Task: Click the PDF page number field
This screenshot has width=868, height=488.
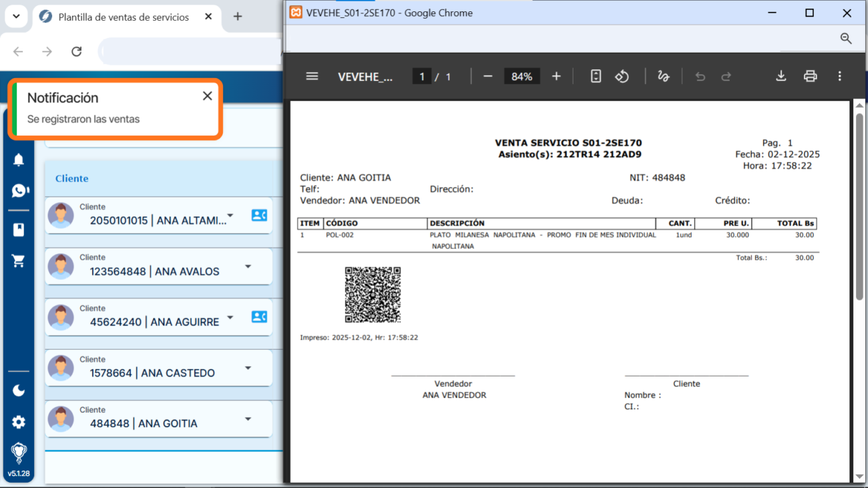Action: click(421, 77)
